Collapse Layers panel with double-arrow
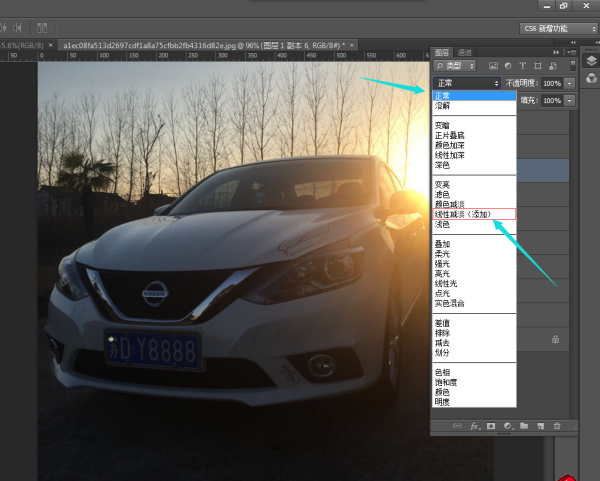Viewport: 600px width, 481px height. click(x=556, y=52)
